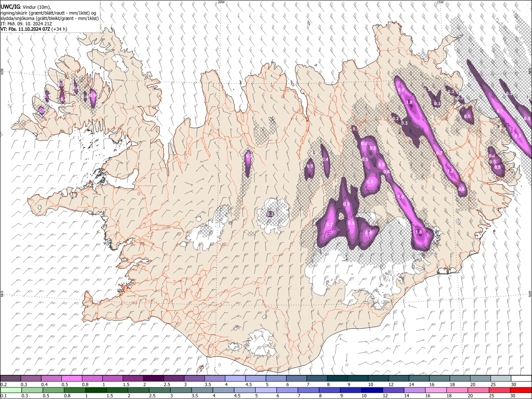Select the 1 dark green swatch in bottom legend row
The image size is (532, 399).
coord(96,390)
